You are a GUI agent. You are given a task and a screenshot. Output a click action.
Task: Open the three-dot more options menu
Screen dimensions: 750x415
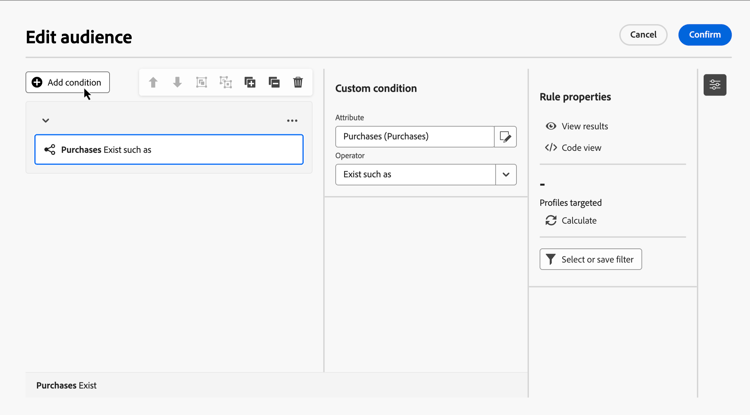tap(292, 121)
